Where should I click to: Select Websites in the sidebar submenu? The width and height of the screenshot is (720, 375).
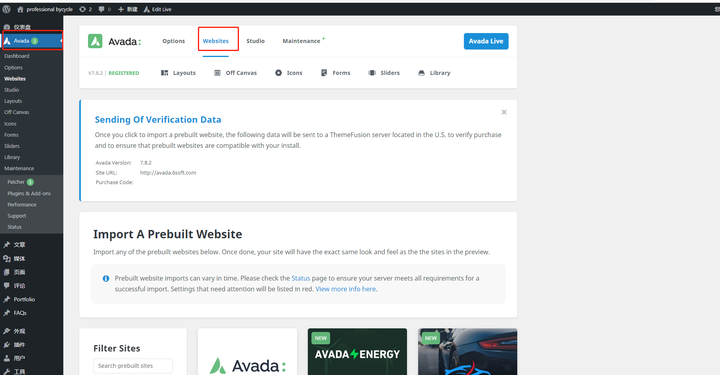coord(15,78)
